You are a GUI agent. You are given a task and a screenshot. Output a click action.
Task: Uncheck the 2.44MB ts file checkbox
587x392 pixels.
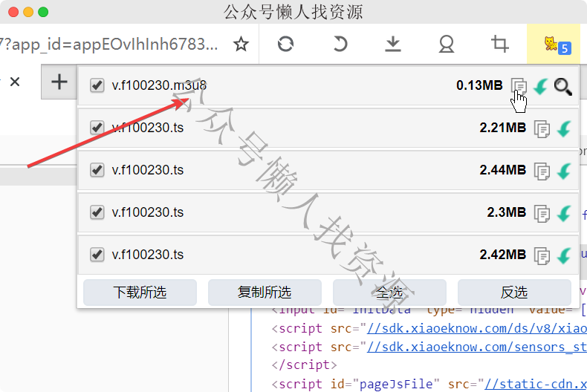click(97, 170)
